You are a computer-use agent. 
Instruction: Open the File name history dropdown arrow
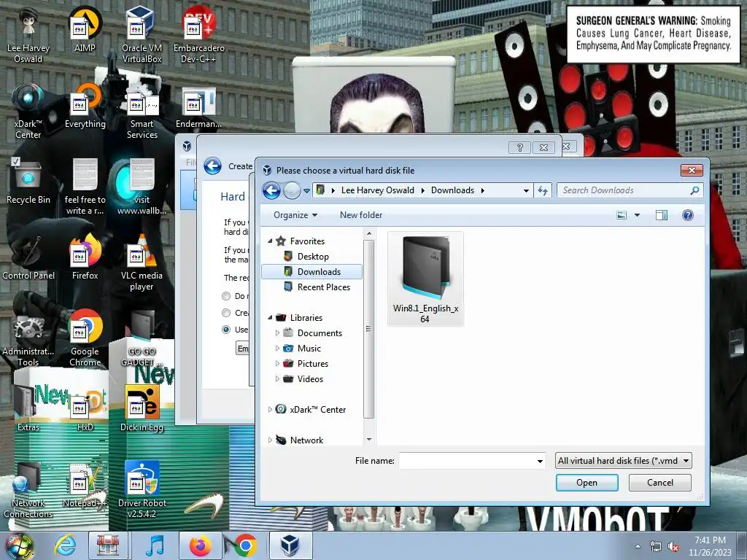point(540,461)
